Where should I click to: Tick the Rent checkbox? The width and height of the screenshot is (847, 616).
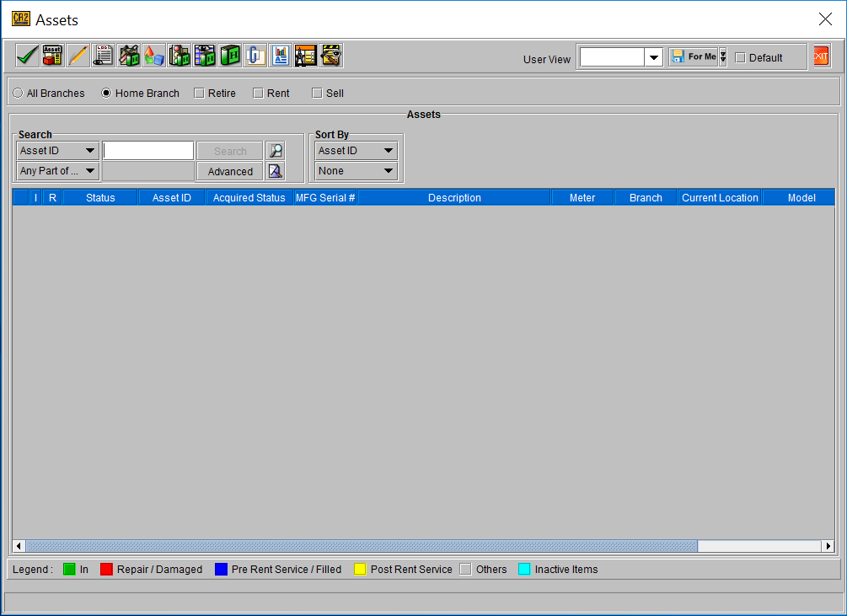[258, 94]
